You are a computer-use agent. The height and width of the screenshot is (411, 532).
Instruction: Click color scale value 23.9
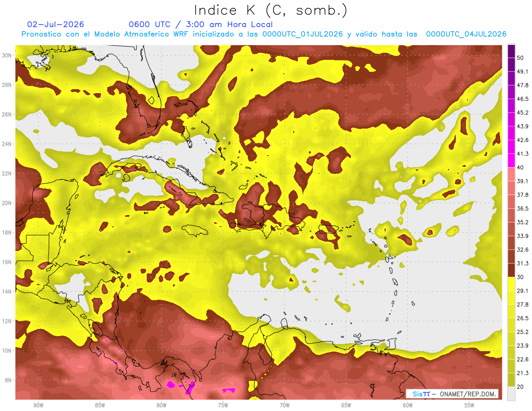pos(523,345)
